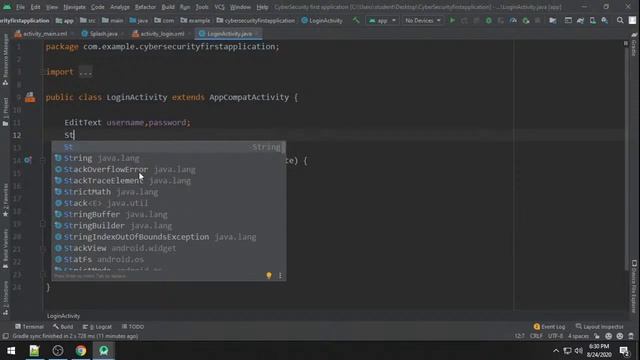This screenshot has width=640, height=360.
Task: Run the app with the green play button
Action: [x=452, y=20]
